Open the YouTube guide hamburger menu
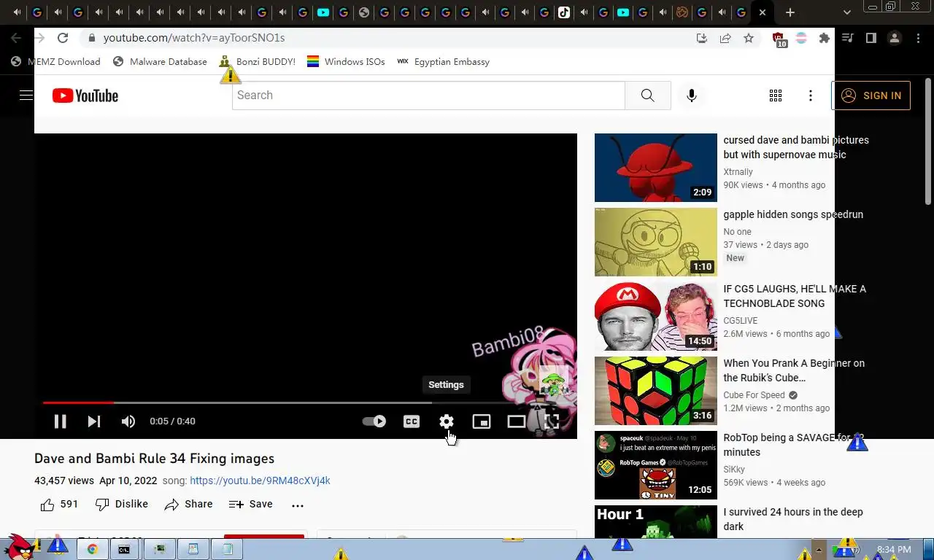 pyautogui.click(x=26, y=96)
